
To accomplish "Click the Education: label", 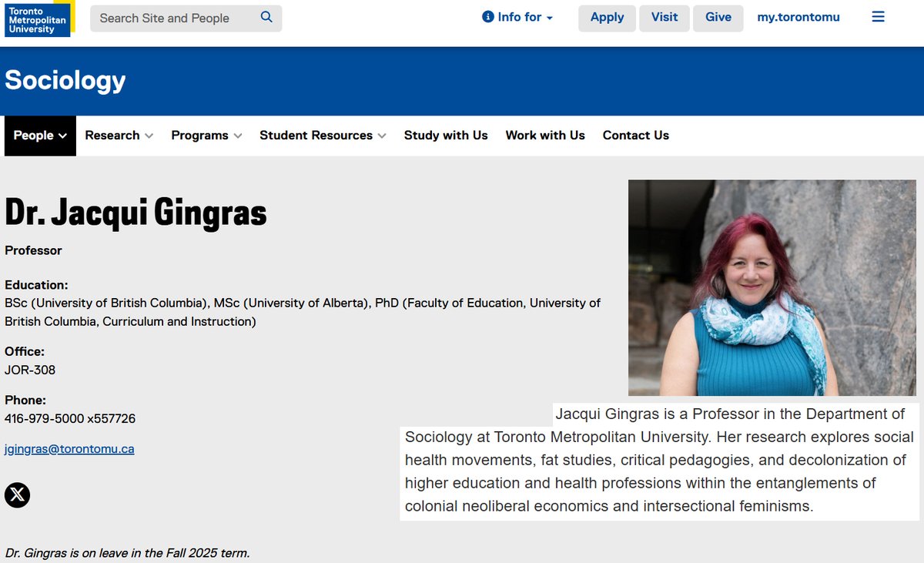I will 36,285.
